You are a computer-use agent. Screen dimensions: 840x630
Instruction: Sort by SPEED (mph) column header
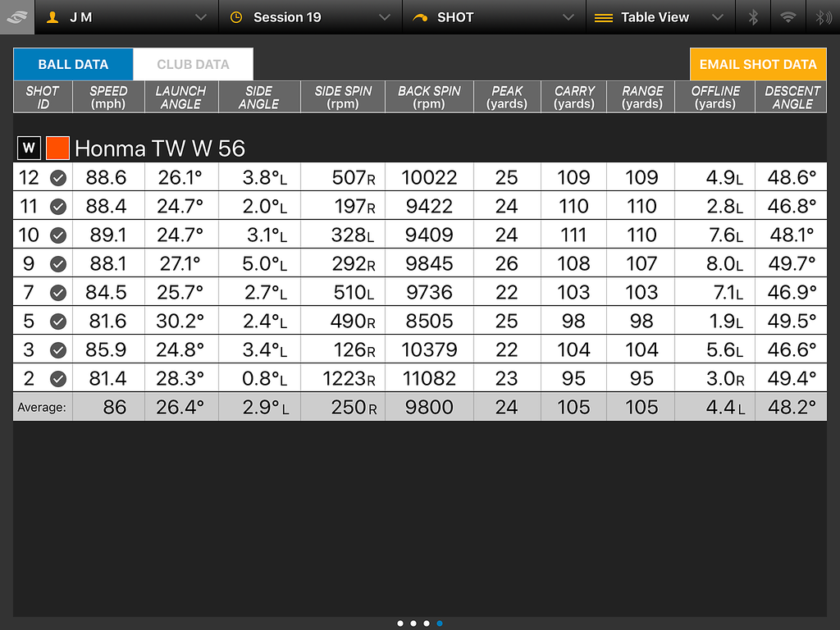pyautogui.click(x=109, y=97)
